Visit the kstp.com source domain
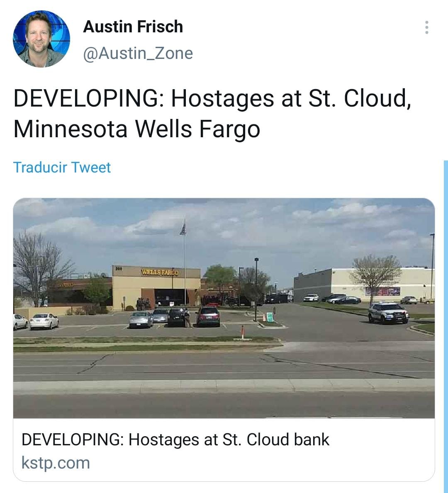448x493 pixels. (x=56, y=463)
